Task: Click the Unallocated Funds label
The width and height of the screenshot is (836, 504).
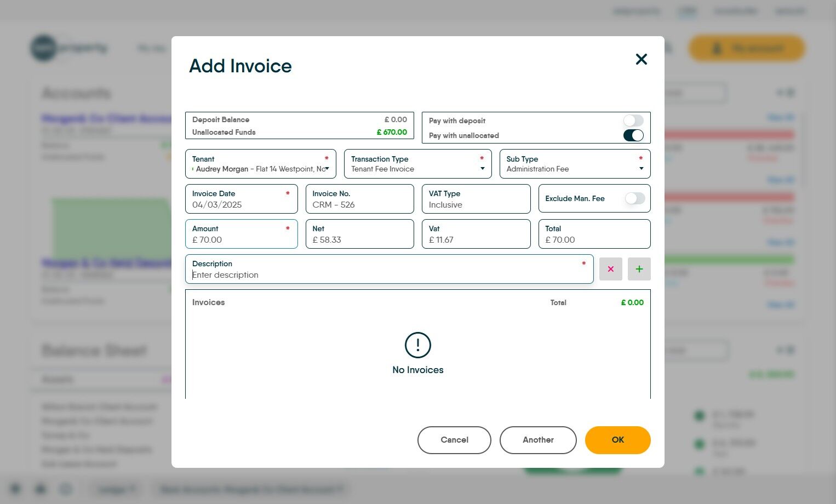Action: coord(224,132)
